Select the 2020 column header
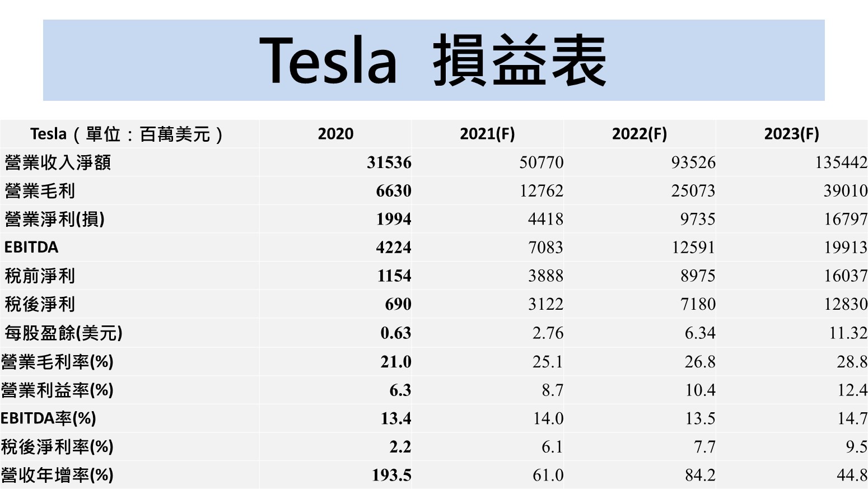This screenshot has width=868, height=489. pos(335,134)
